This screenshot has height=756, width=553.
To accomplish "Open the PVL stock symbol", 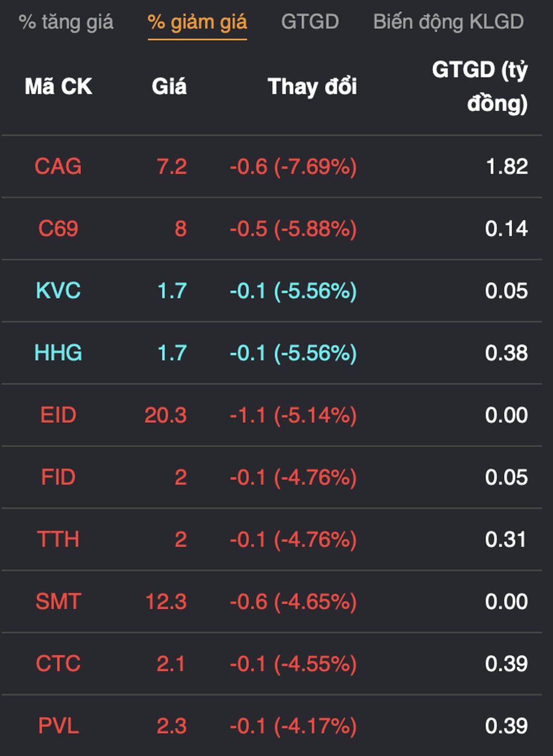I will 58,726.
